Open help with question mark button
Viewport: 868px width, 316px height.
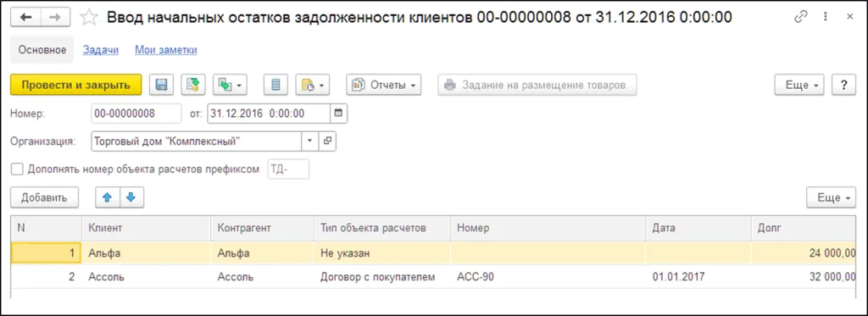pyautogui.click(x=844, y=86)
